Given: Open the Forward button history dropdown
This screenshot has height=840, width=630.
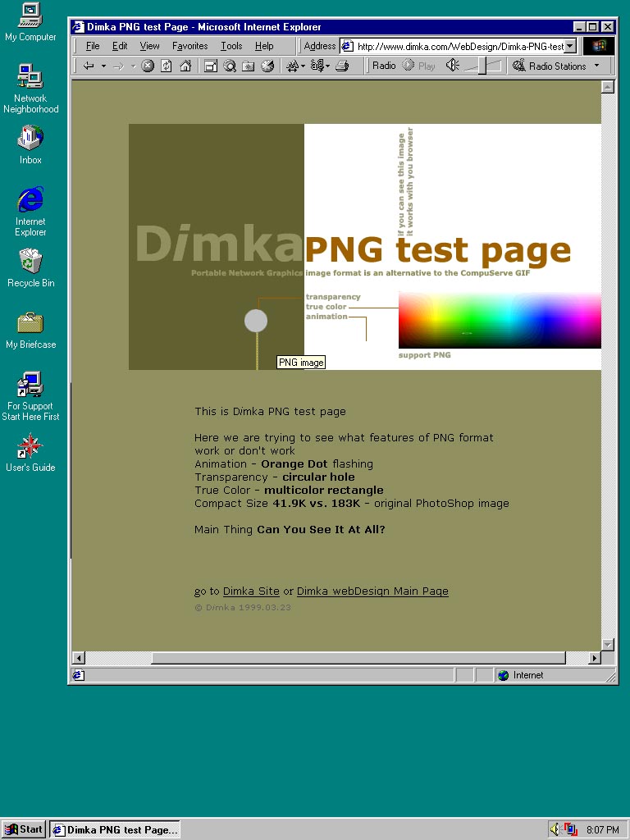Looking at the screenshot, I should coord(134,66).
